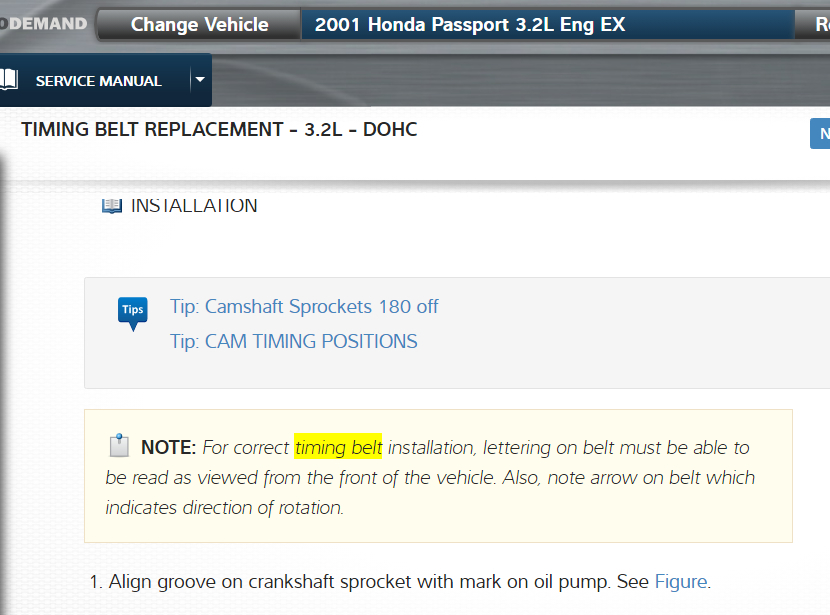Select the 2001 Honda Passport 3.2L Eng EX tab
Screen dimensions: 830x615
(x=470, y=25)
